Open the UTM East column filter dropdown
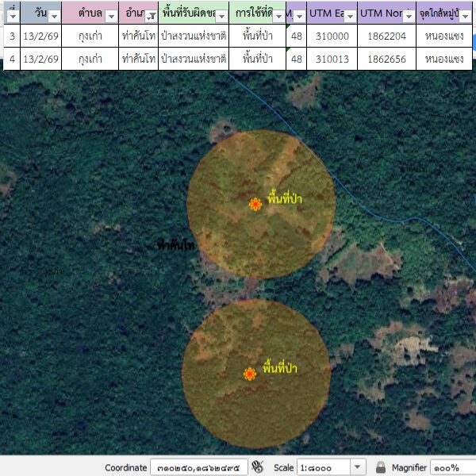Viewport: 476px width, 476px height. (348, 16)
